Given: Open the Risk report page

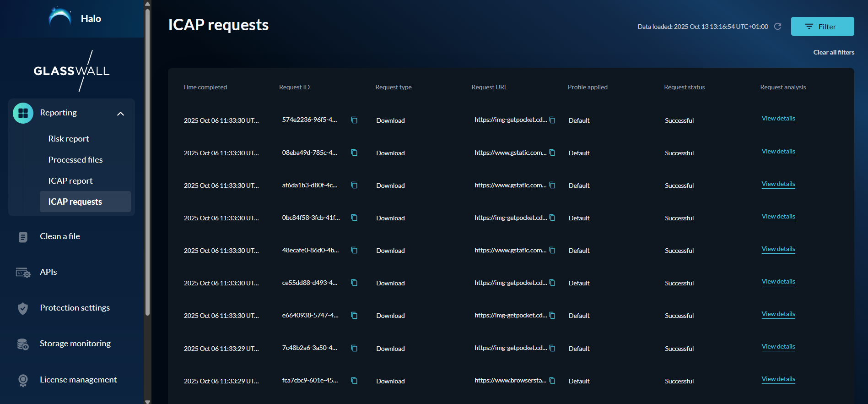Looking at the screenshot, I should click(69, 139).
